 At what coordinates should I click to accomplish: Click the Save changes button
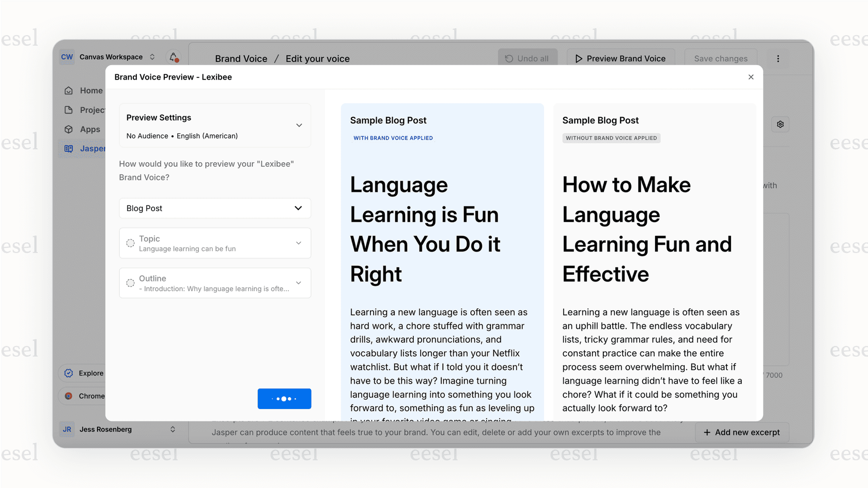tap(721, 58)
